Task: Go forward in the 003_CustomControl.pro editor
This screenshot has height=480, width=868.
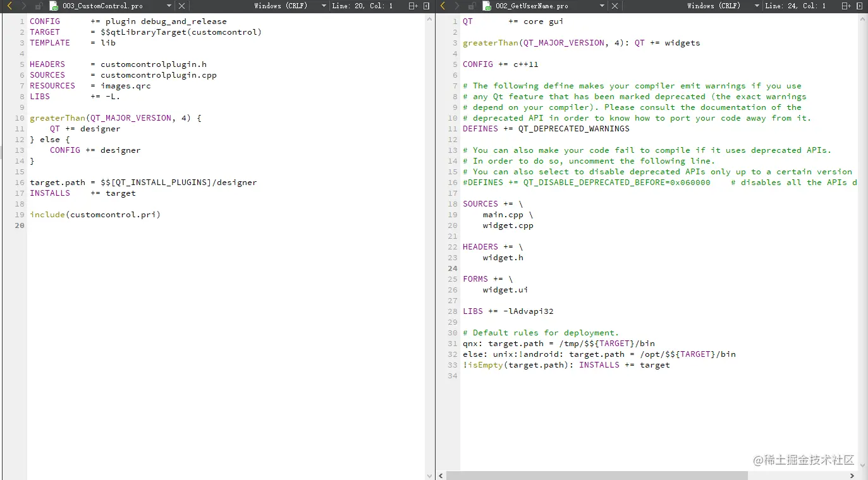Action: (23, 6)
